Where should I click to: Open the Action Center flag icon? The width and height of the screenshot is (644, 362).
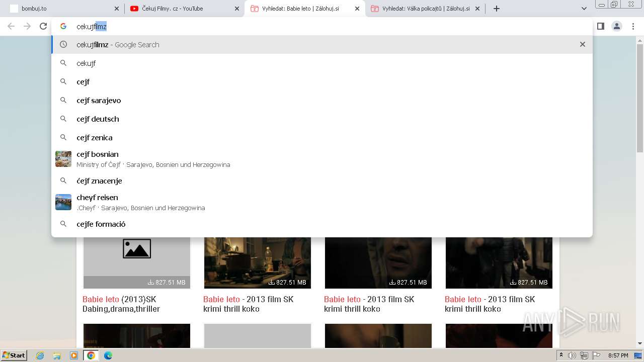click(596, 355)
